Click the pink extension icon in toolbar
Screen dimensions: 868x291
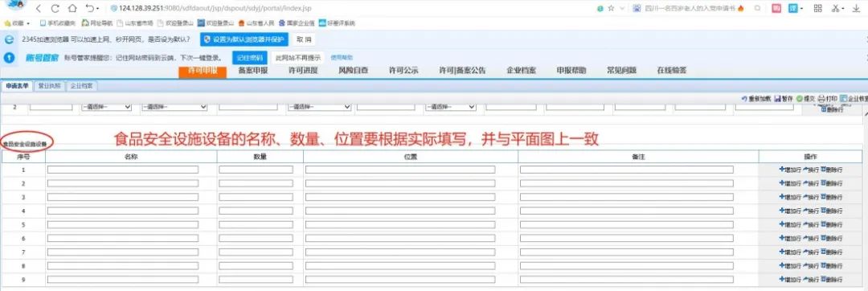(x=776, y=8)
